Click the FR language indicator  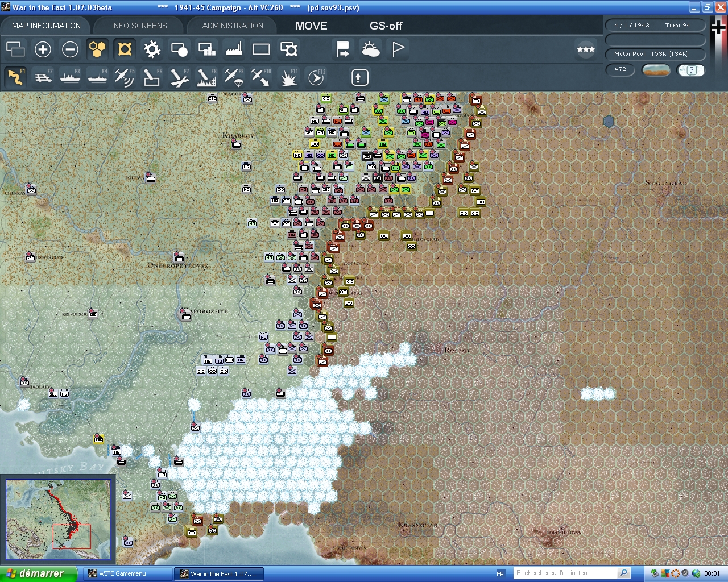tap(500, 574)
